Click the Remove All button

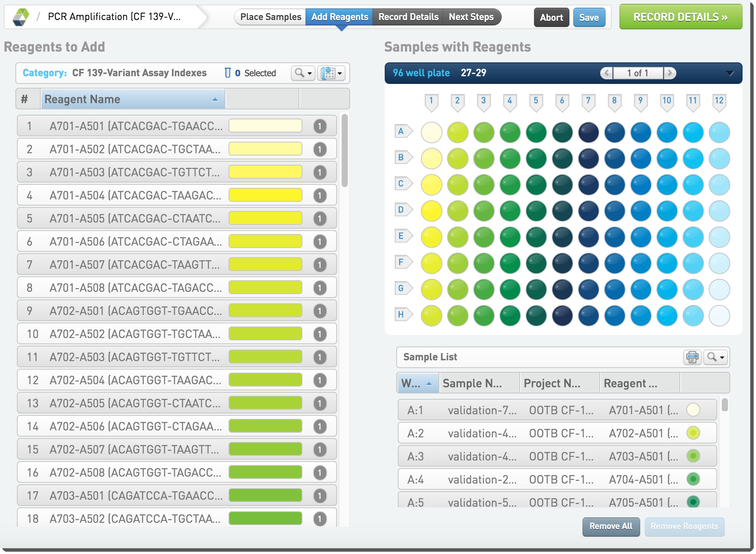(611, 526)
